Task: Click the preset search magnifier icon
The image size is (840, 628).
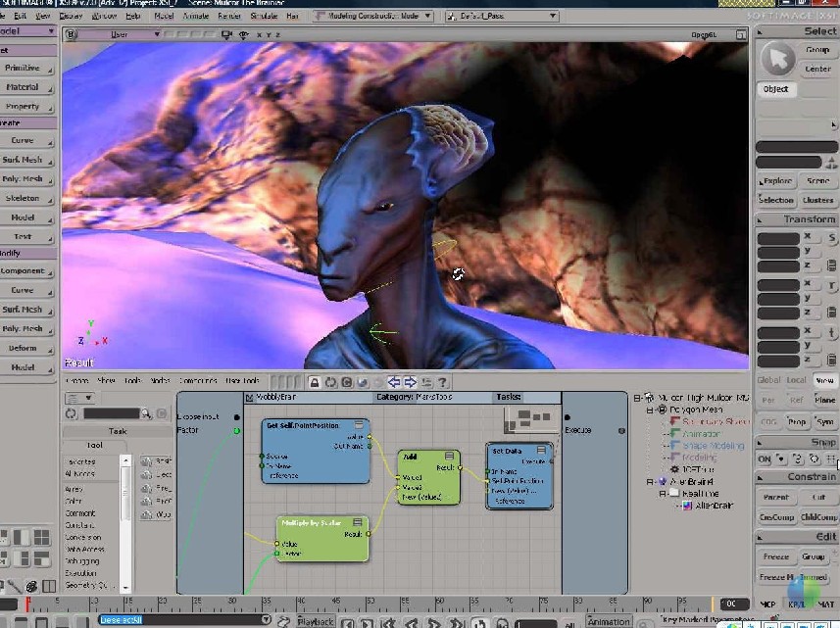Action: 146,413
